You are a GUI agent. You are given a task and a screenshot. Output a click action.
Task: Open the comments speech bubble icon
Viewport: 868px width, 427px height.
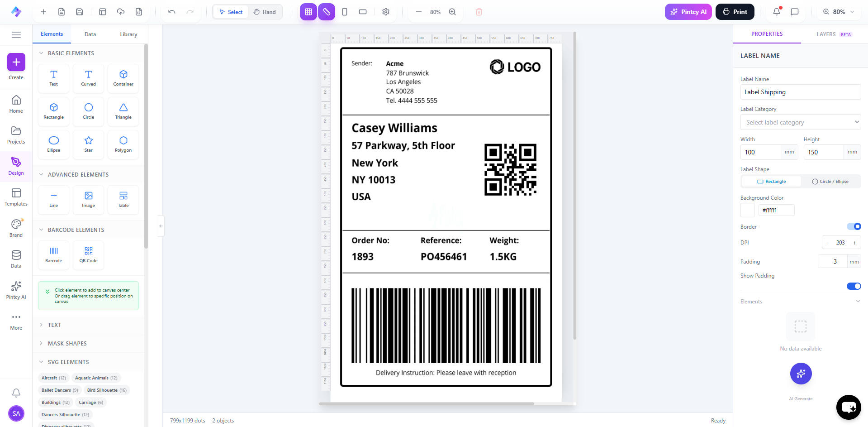click(x=795, y=12)
